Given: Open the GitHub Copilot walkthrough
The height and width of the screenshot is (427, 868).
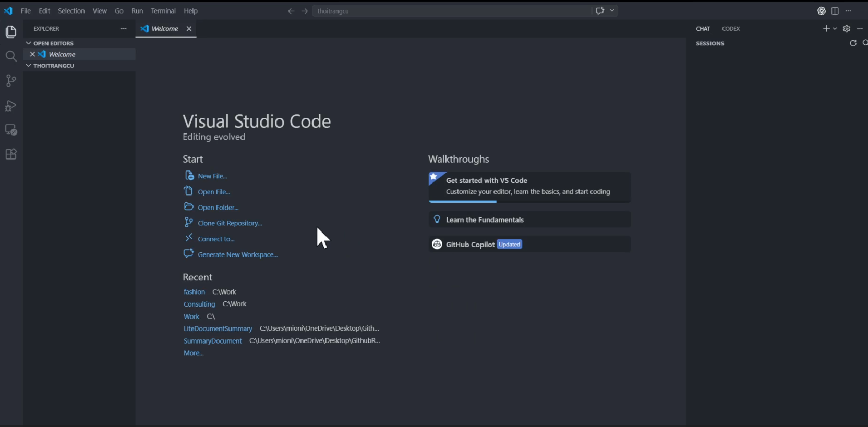Looking at the screenshot, I should point(529,244).
